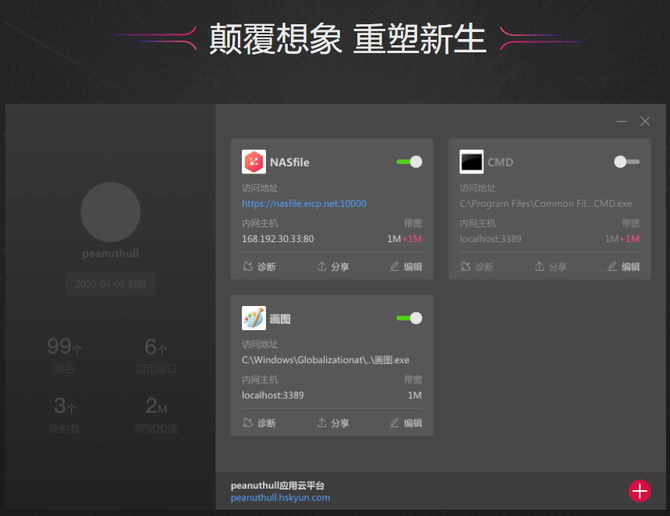Click the NASfile red hexagon app icon

pyautogui.click(x=254, y=162)
